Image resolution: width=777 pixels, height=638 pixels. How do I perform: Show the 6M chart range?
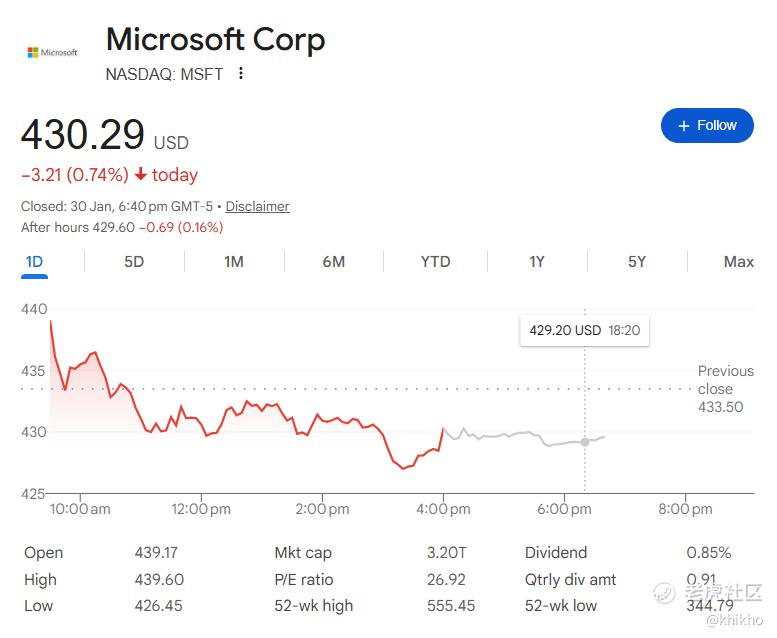pos(334,262)
